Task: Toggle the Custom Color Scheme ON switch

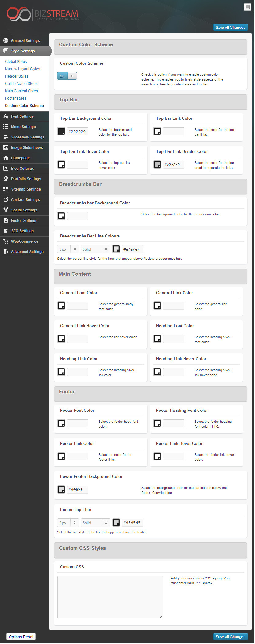Action: pos(67,76)
